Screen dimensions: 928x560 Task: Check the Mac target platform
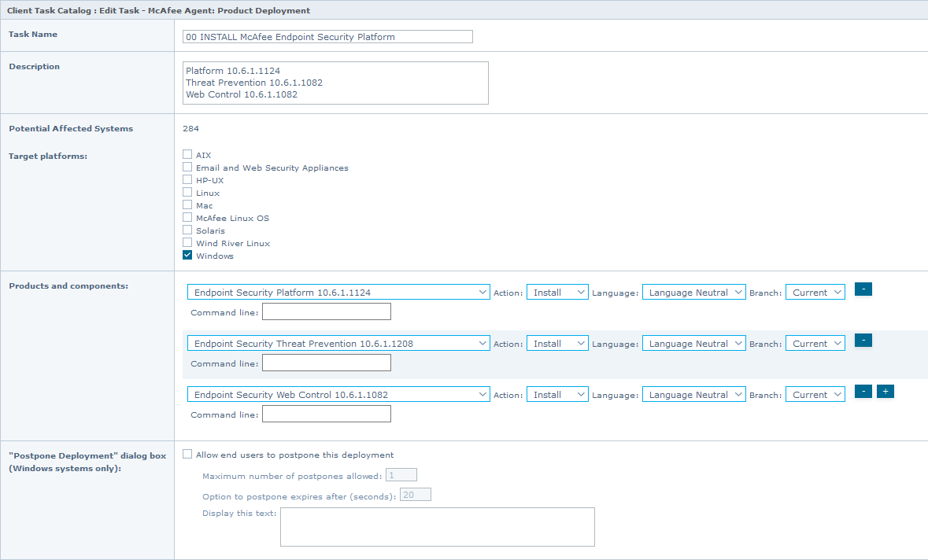187,204
